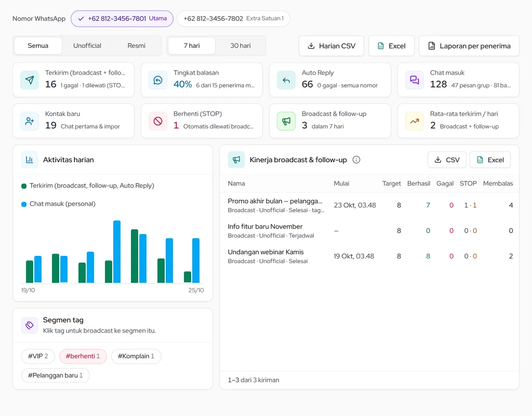
Task: Click the 40% Tingkat balasan value
Action: 182,84
